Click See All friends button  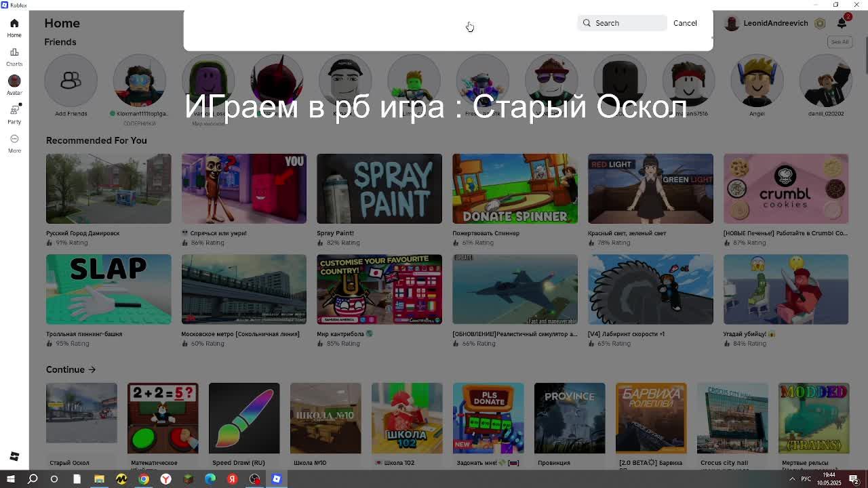(x=840, y=42)
